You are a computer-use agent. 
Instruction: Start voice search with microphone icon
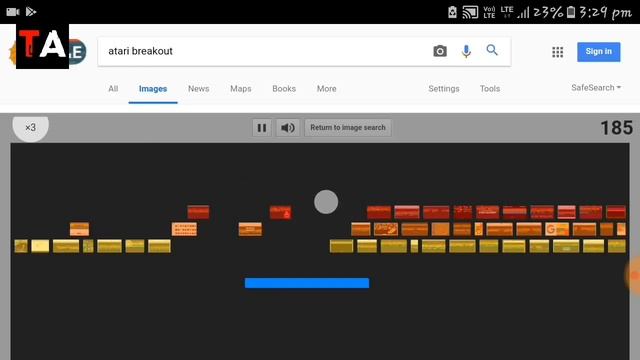tap(466, 51)
